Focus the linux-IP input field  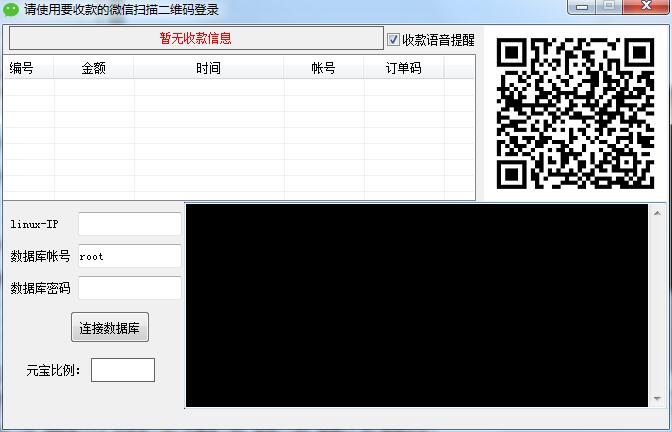tap(130, 224)
